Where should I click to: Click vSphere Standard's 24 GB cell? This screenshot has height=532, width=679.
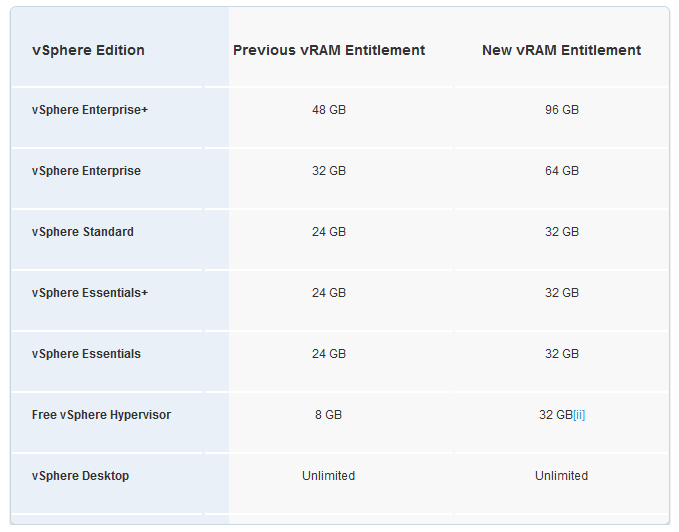click(329, 232)
